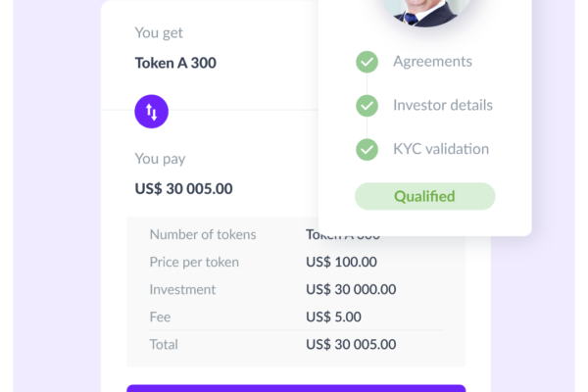The height and width of the screenshot is (392, 588).
Task: Select the Investment value US$ 30 000.00
Action: tap(351, 289)
